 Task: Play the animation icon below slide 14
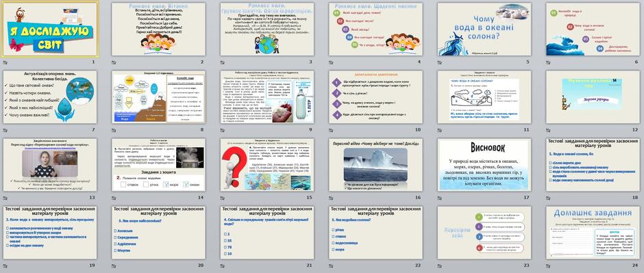coord(114,198)
